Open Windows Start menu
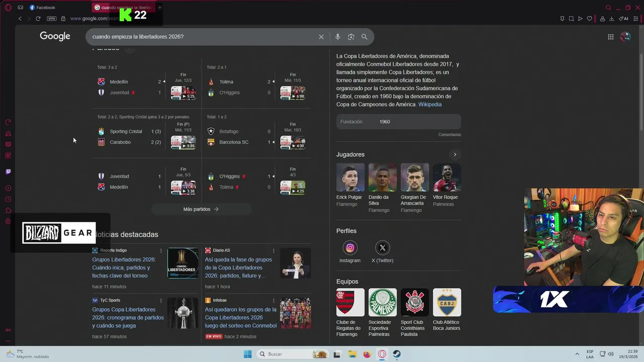 [x=248, y=354]
